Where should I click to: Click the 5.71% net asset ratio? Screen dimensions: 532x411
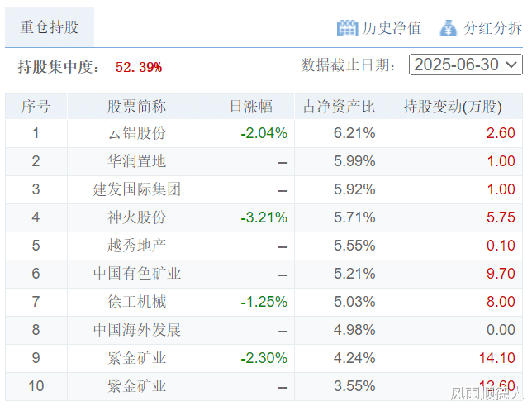354,217
